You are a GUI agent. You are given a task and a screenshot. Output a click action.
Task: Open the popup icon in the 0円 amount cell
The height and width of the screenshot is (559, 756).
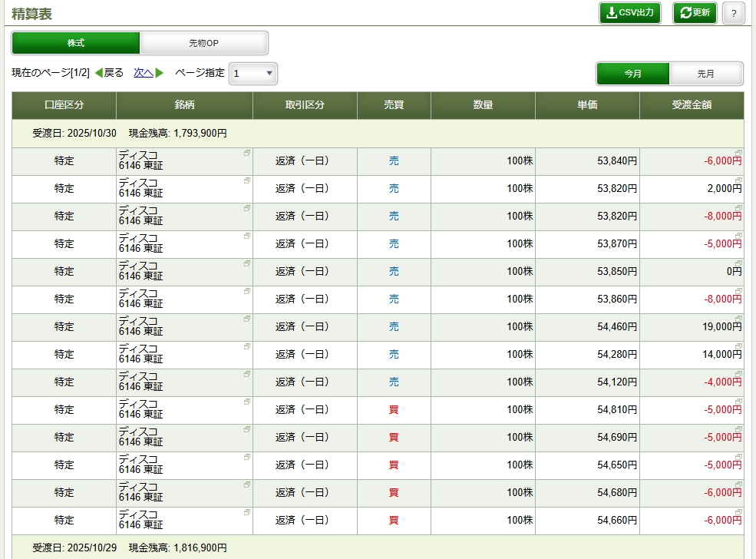[x=738, y=263]
